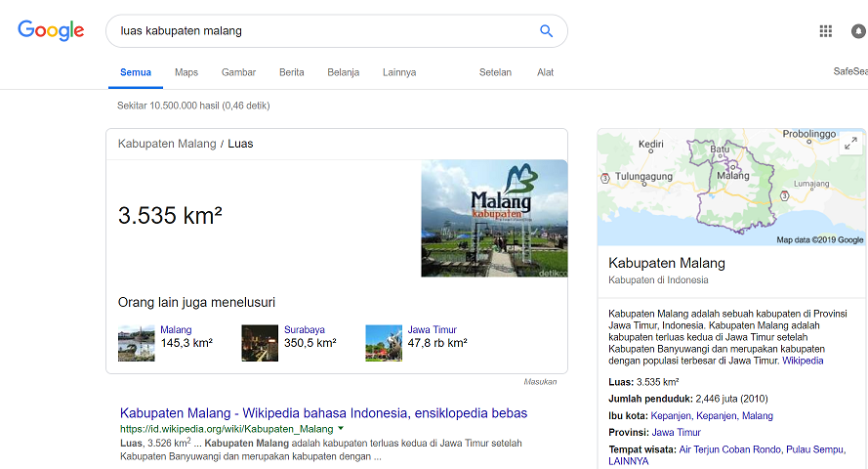This screenshot has height=469, width=868.
Task: Switch to the Gambar tab
Action: pyautogui.click(x=238, y=72)
